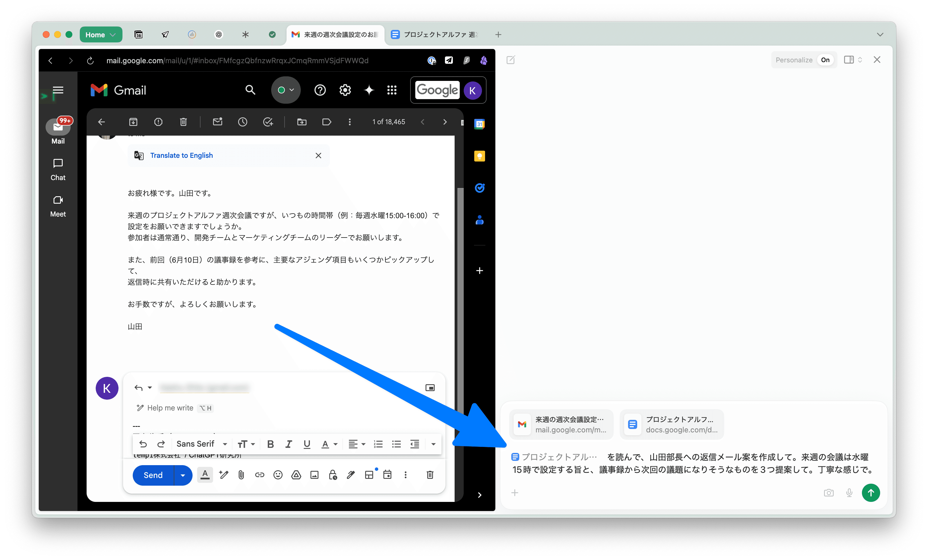The image size is (928, 560).
Task: Click Help me write button
Action: pyautogui.click(x=170, y=408)
